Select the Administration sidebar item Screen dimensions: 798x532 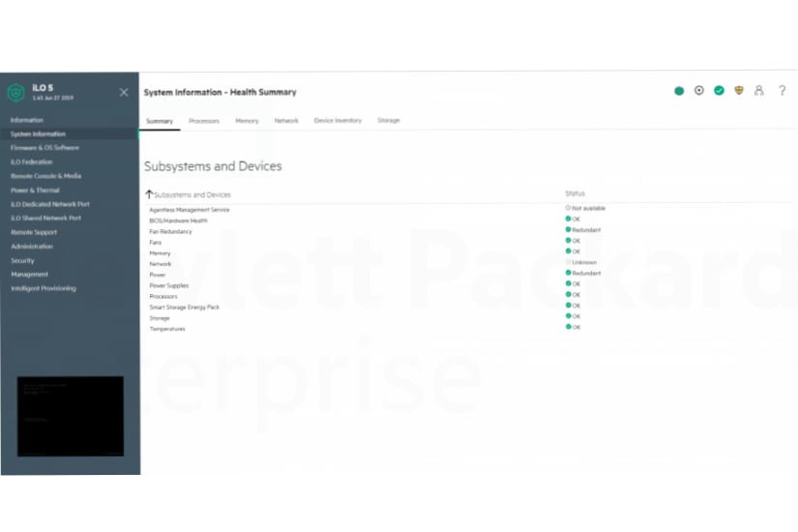click(32, 247)
